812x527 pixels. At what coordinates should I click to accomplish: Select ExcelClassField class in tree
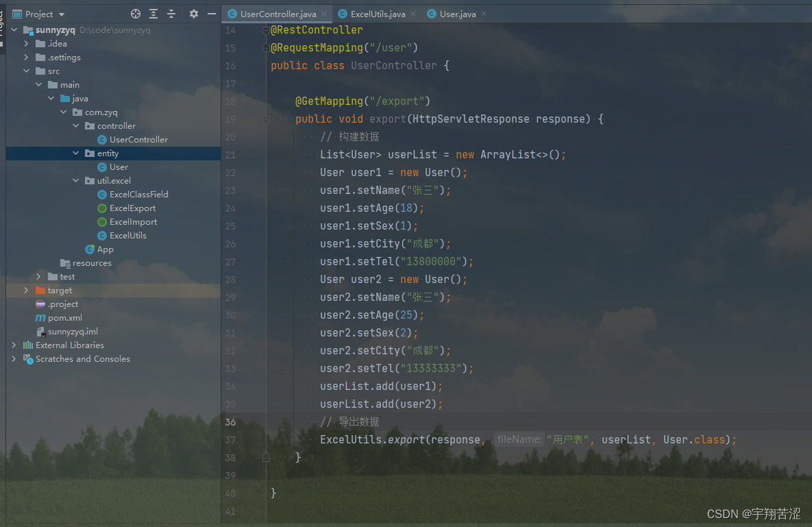tap(139, 195)
